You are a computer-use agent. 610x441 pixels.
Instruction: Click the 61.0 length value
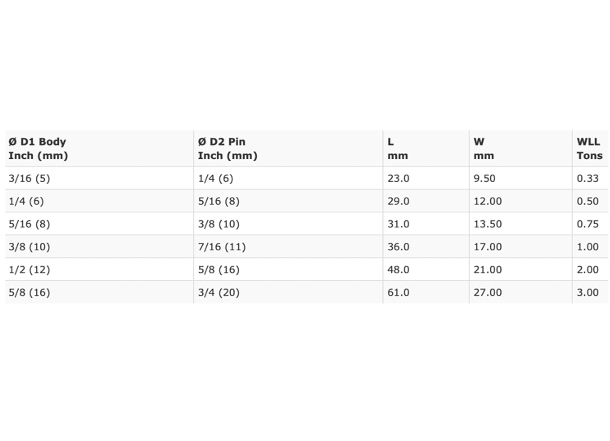pyautogui.click(x=398, y=292)
